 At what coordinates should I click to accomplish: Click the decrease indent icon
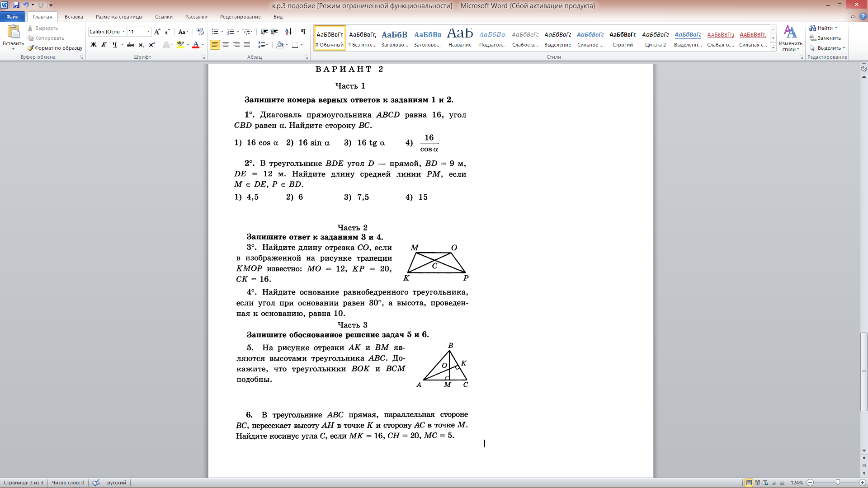point(264,32)
